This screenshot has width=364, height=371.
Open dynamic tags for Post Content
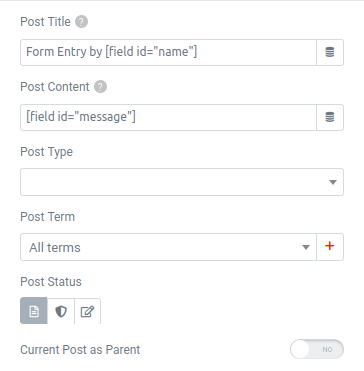(x=330, y=117)
